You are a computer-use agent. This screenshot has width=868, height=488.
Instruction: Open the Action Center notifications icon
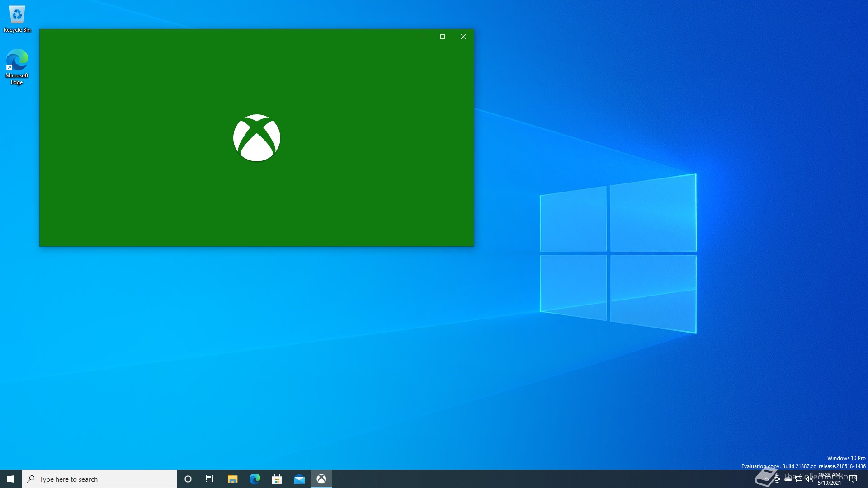pos(853,479)
